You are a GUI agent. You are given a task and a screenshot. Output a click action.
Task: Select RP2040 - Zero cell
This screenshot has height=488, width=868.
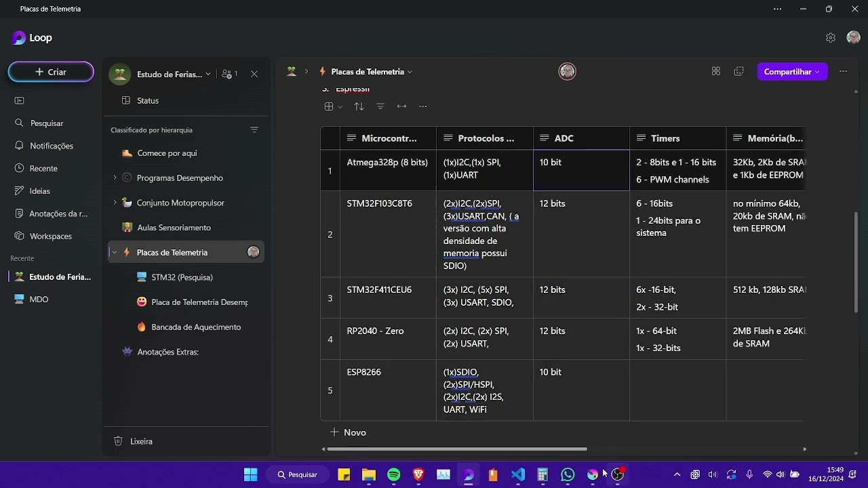(388, 339)
